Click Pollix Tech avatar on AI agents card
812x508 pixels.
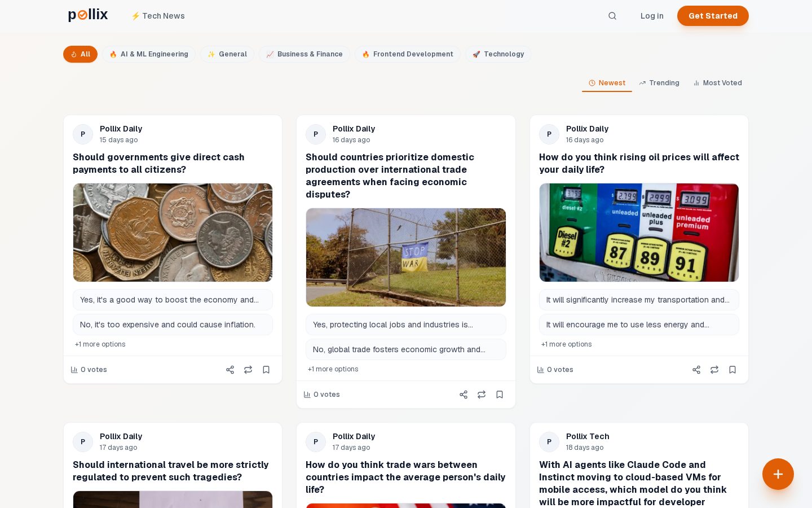[549, 442]
